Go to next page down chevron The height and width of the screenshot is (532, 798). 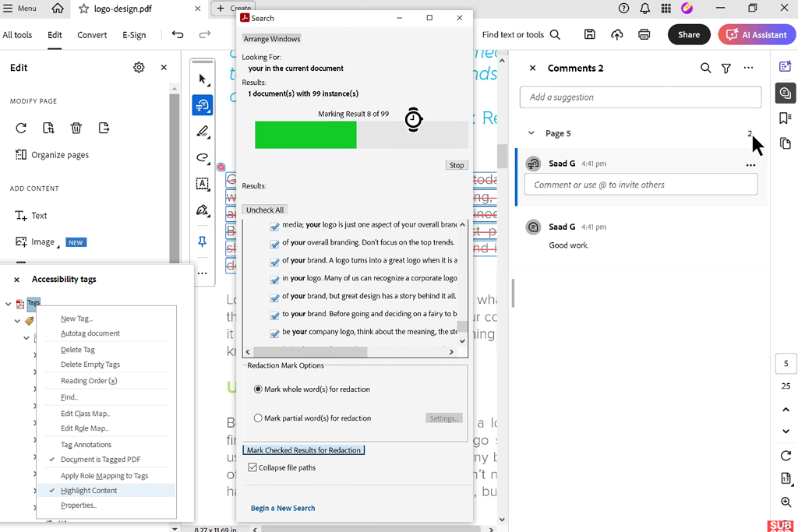786,432
